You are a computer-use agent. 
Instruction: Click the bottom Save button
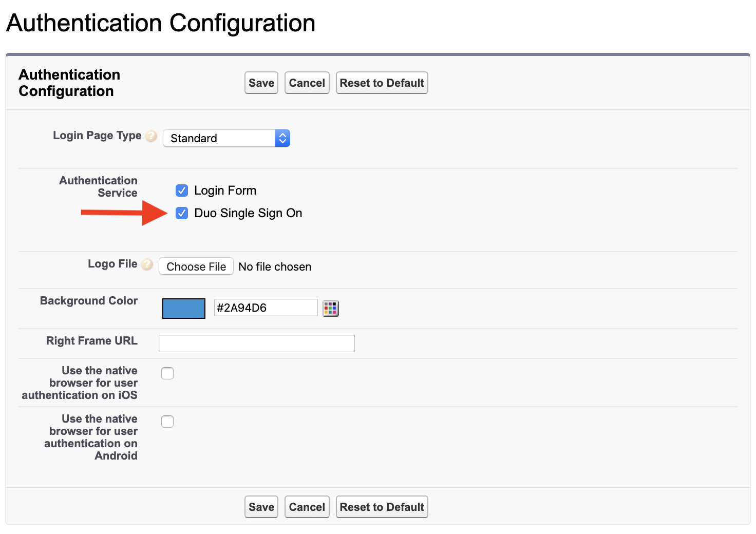(261, 507)
